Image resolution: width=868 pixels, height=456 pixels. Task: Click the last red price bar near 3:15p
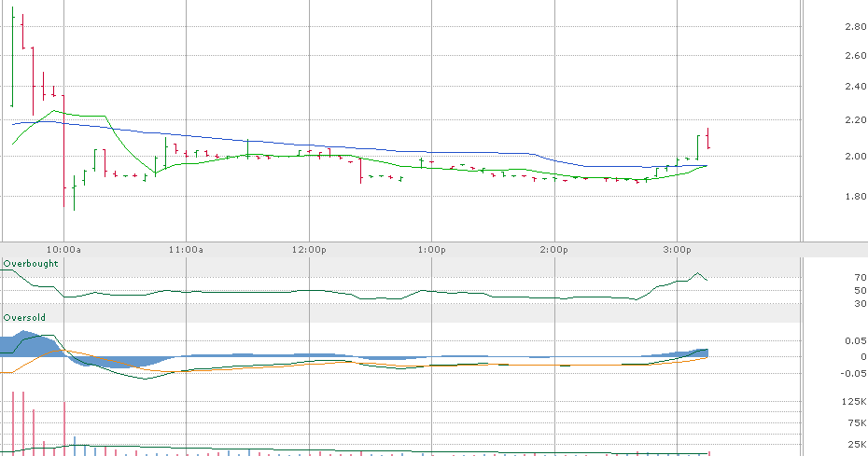tap(708, 138)
